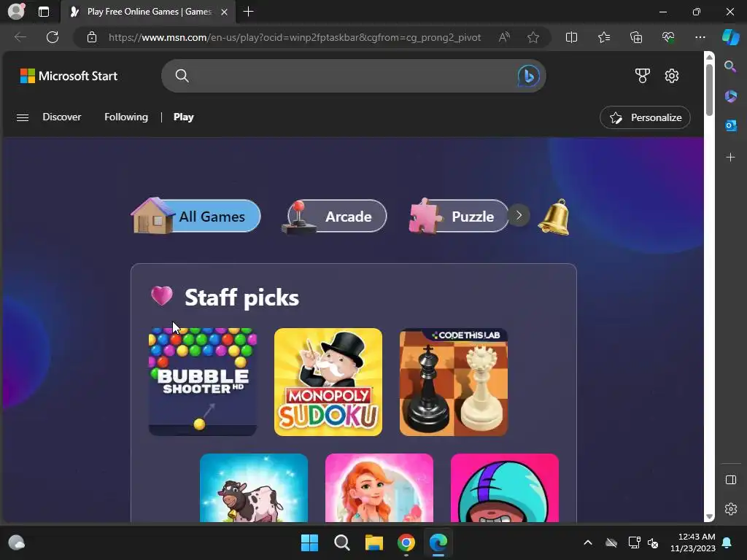Click the scrollbar down arrow

pyautogui.click(x=709, y=516)
